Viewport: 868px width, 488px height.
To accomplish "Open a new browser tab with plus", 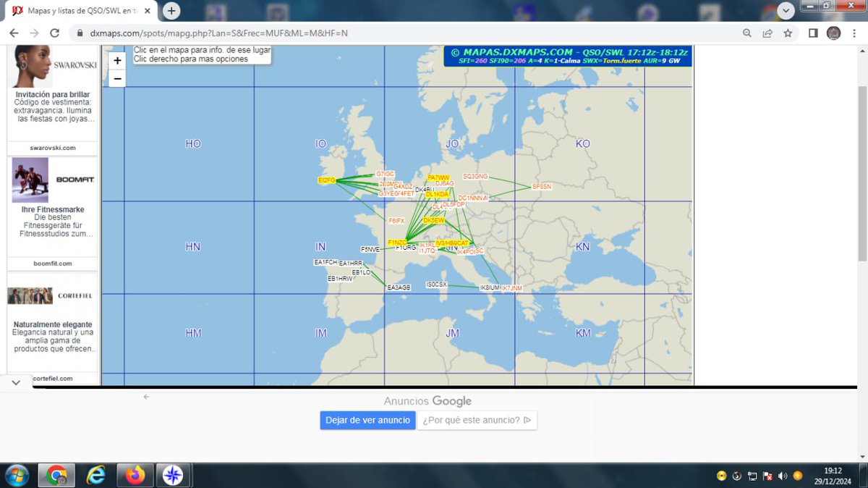I will (171, 11).
